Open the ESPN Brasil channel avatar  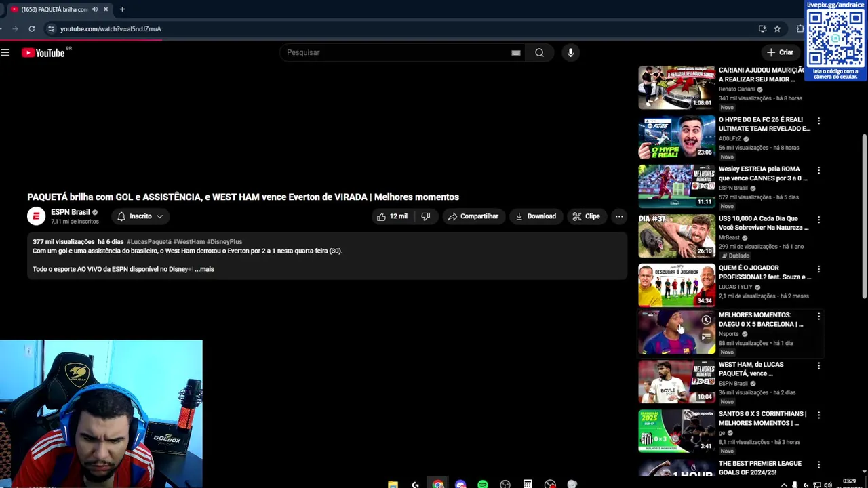tap(36, 216)
